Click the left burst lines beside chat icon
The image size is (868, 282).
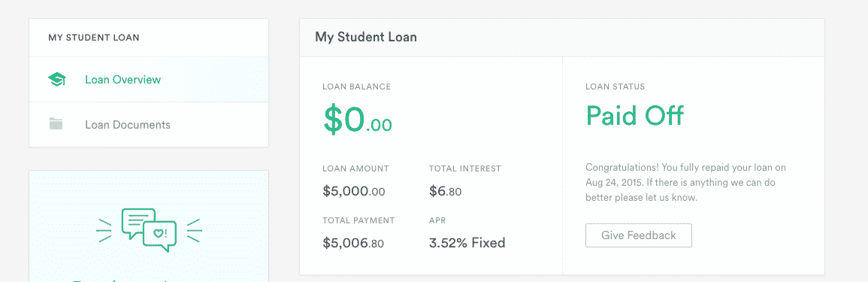coord(104,230)
